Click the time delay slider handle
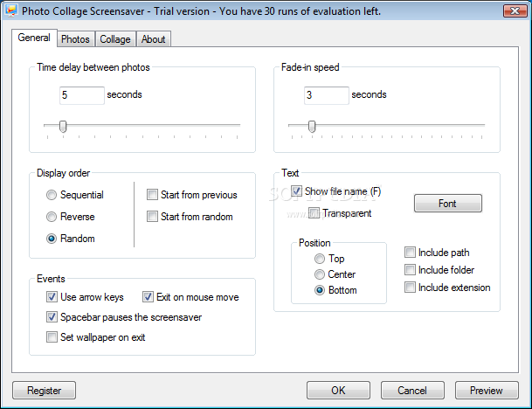This screenshot has height=409, width=532. tap(63, 126)
